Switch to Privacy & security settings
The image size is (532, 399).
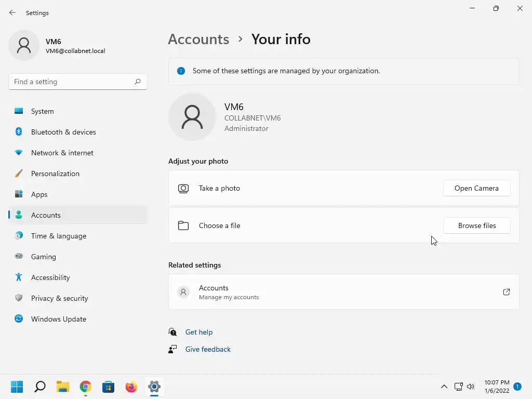(x=59, y=298)
